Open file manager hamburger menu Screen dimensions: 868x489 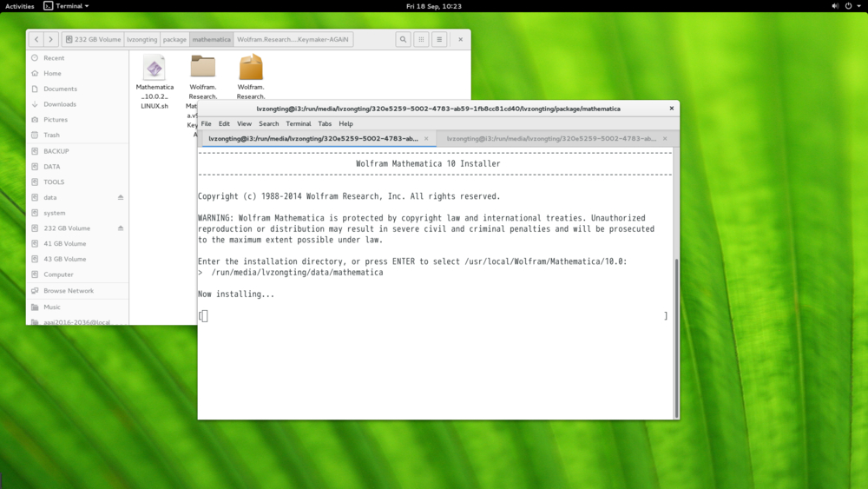(439, 39)
